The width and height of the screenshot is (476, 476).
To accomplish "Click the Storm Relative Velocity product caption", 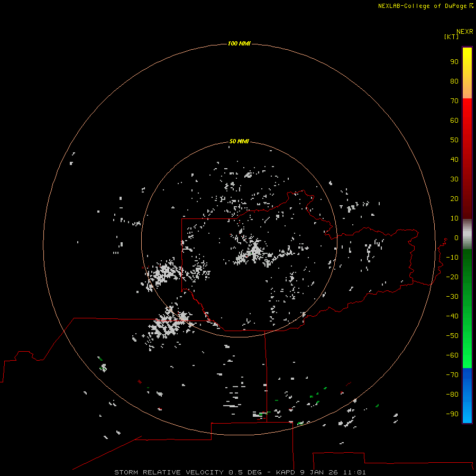I will tap(240, 472).
